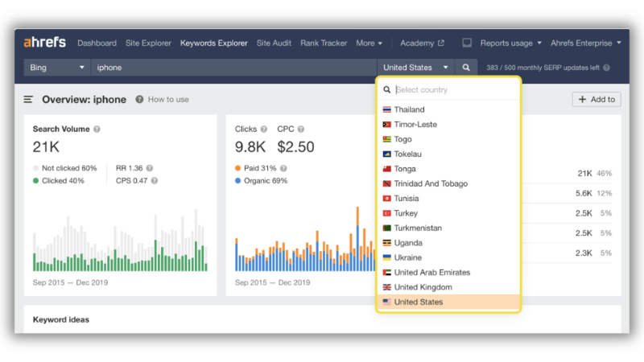Image resolution: width=644 pixels, height=362 pixels.
Task: Click the Add to button
Action: [x=597, y=99]
